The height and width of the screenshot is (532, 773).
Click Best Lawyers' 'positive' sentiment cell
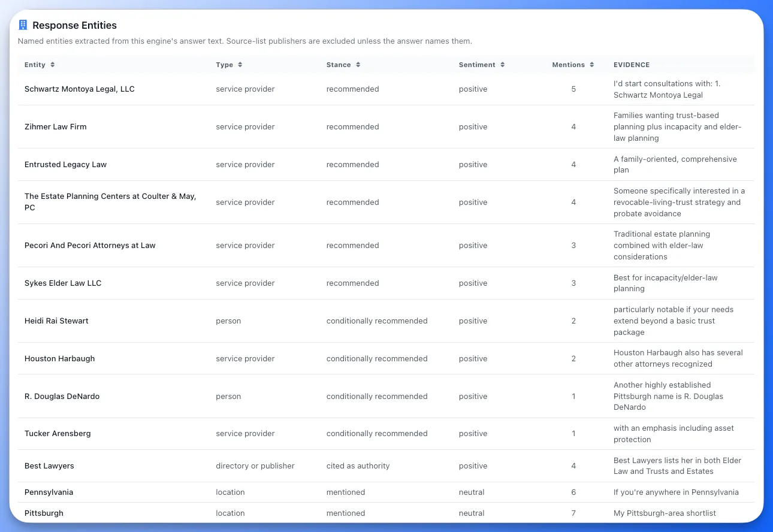tap(473, 466)
